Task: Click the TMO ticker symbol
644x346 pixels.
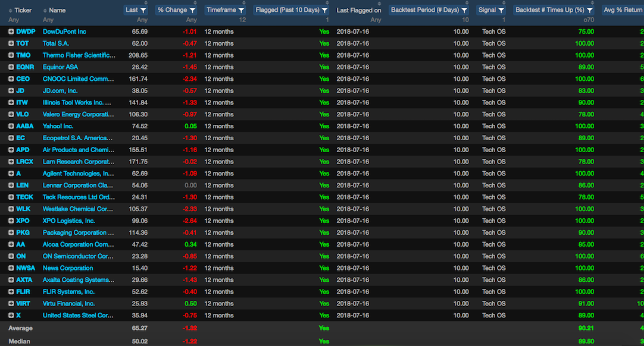Action: pyautogui.click(x=23, y=55)
